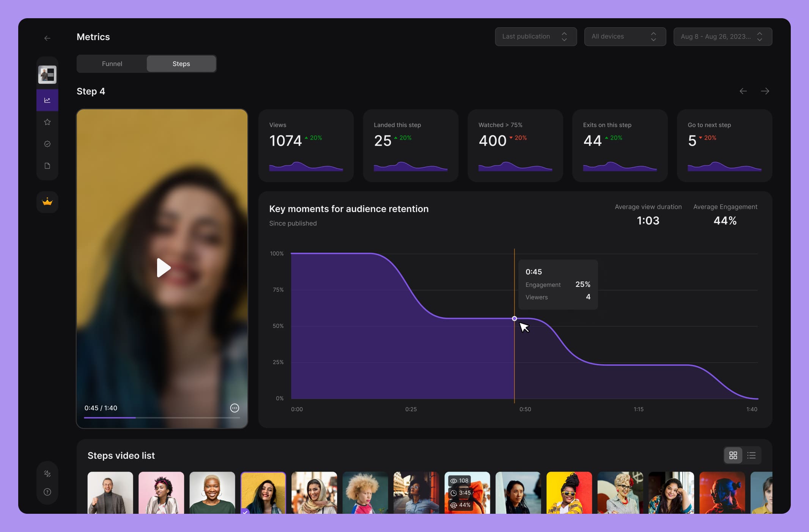Click the gold crown upgrade icon
The width and height of the screenshot is (809, 532).
click(47, 202)
